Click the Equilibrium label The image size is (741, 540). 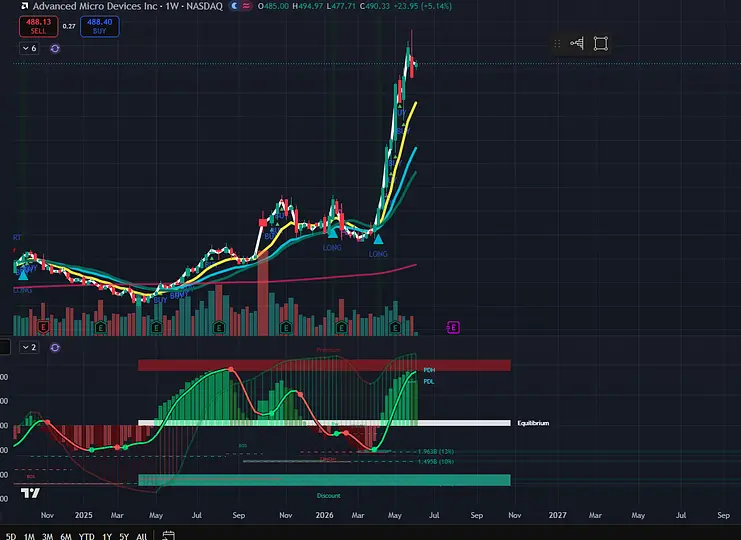click(x=533, y=423)
